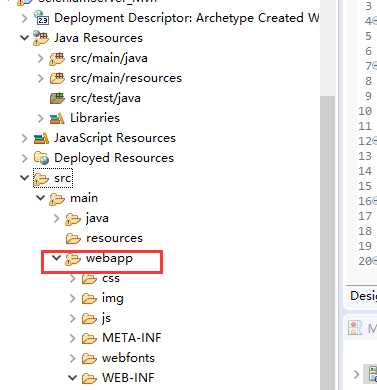Click the WEB-INF folder icon

point(89,378)
